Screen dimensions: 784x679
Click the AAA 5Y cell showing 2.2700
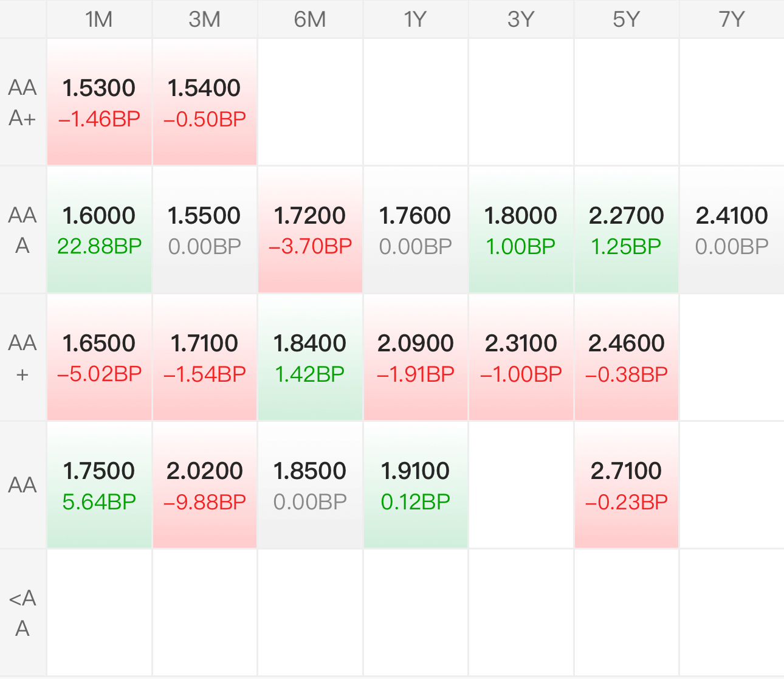[626, 230]
